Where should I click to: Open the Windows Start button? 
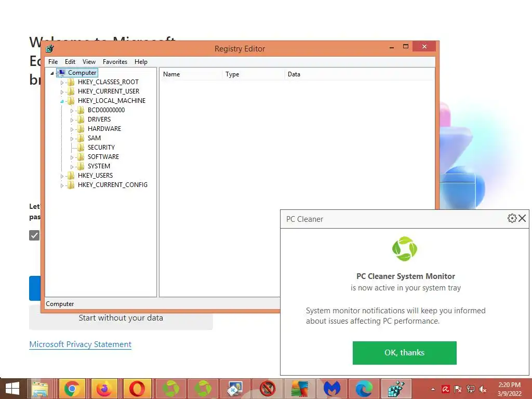coord(12,389)
